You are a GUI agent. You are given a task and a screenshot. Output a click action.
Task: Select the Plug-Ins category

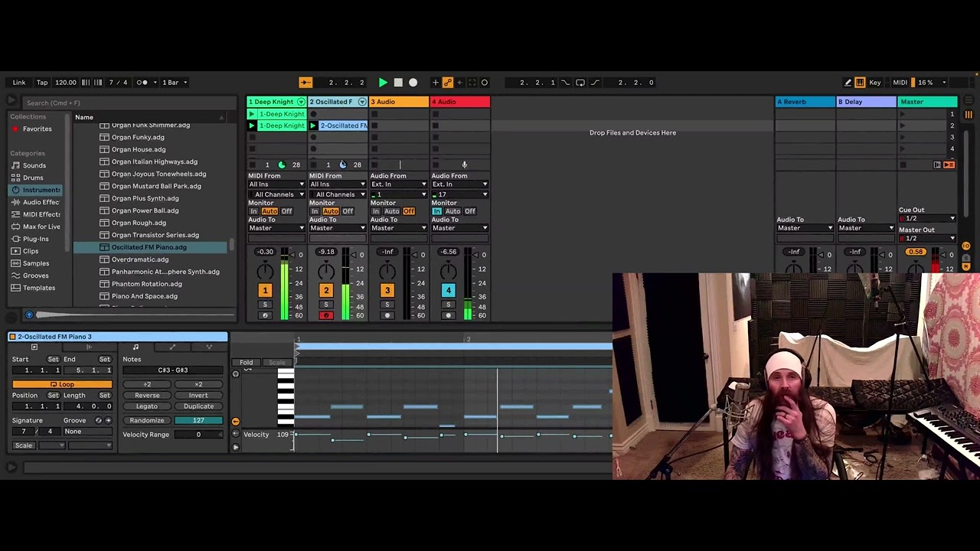click(35, 239)
